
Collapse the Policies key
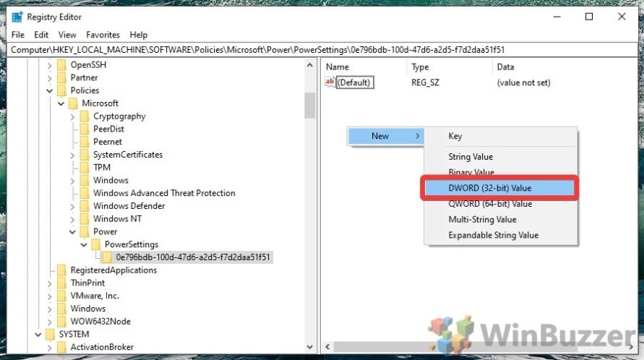coord(49,91)
